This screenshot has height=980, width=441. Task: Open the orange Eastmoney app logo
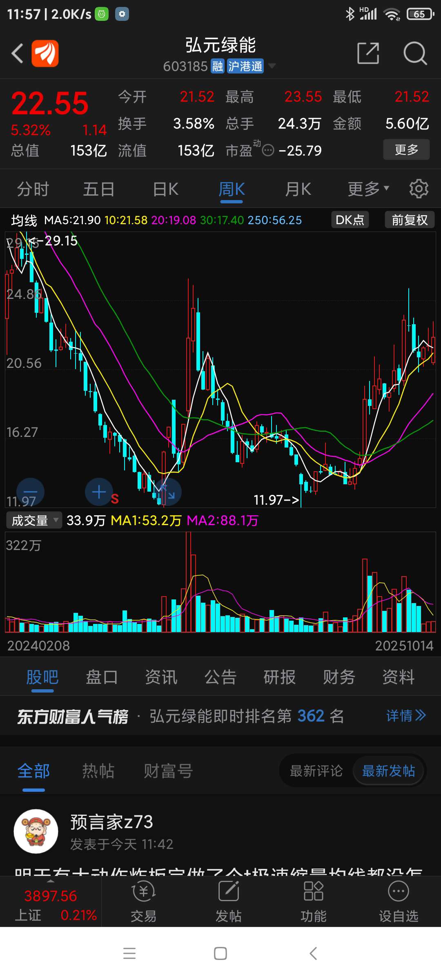(x=45, y=53)
